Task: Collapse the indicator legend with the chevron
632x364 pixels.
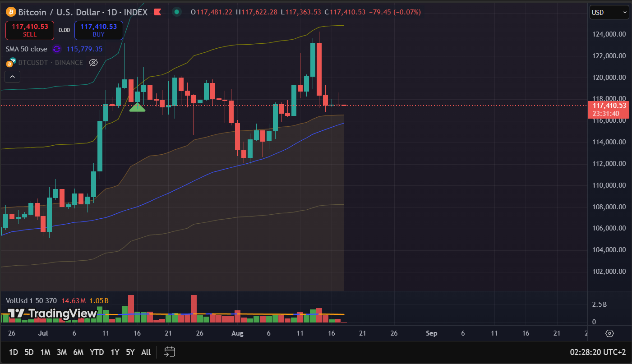Action: [12, 77]
